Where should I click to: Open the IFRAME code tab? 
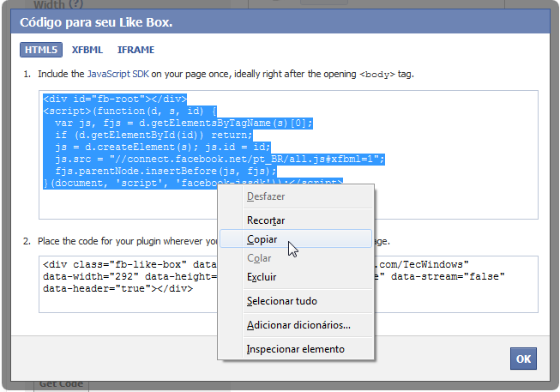point(135,50)
